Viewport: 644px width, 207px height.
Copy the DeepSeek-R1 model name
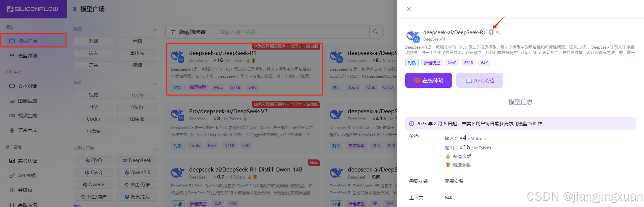(x=491, y=32)
